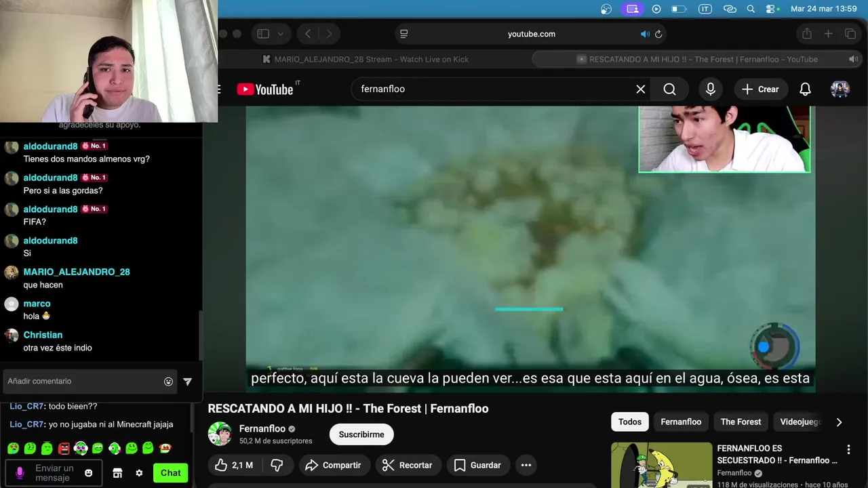Open options for FERNANFLOO ES SECUESTRADO video
The width and height of the screenshot is (868, 488).
pyautogui.click(x=848, y=449)
